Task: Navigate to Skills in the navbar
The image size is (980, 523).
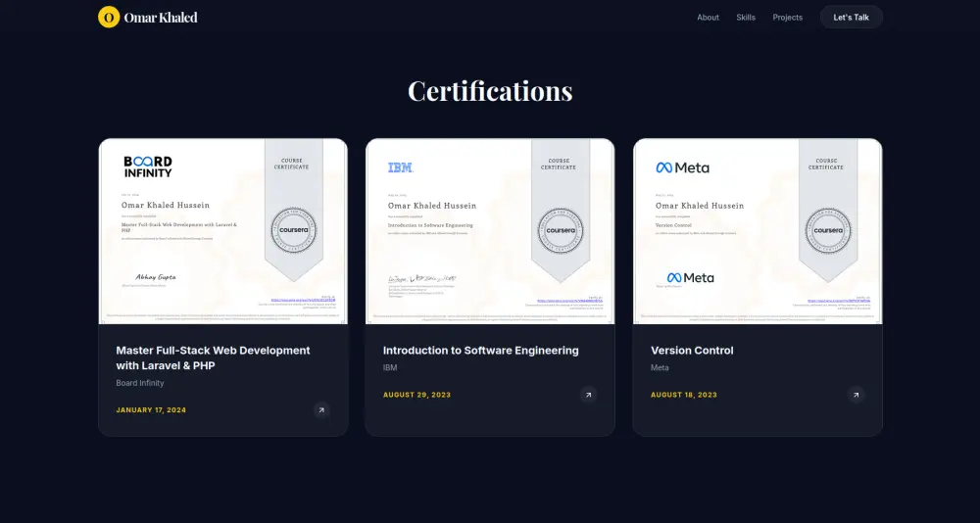Action: pos(746,18)
